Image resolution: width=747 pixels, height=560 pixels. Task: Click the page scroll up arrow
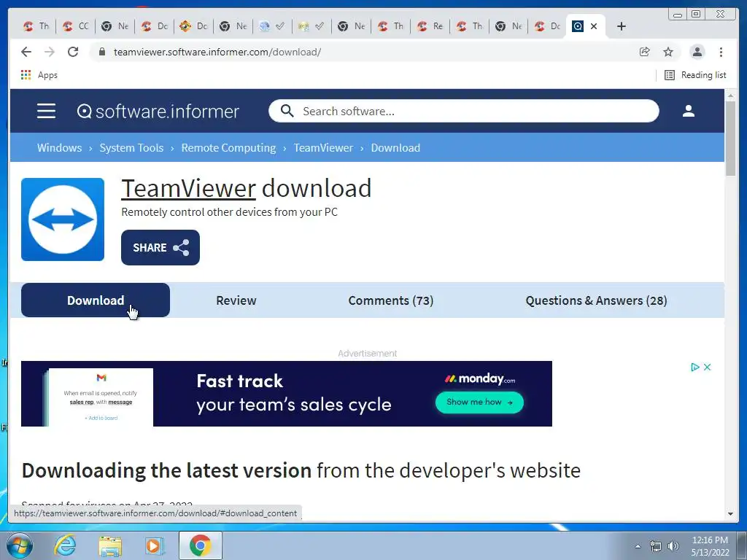point(730,96)
